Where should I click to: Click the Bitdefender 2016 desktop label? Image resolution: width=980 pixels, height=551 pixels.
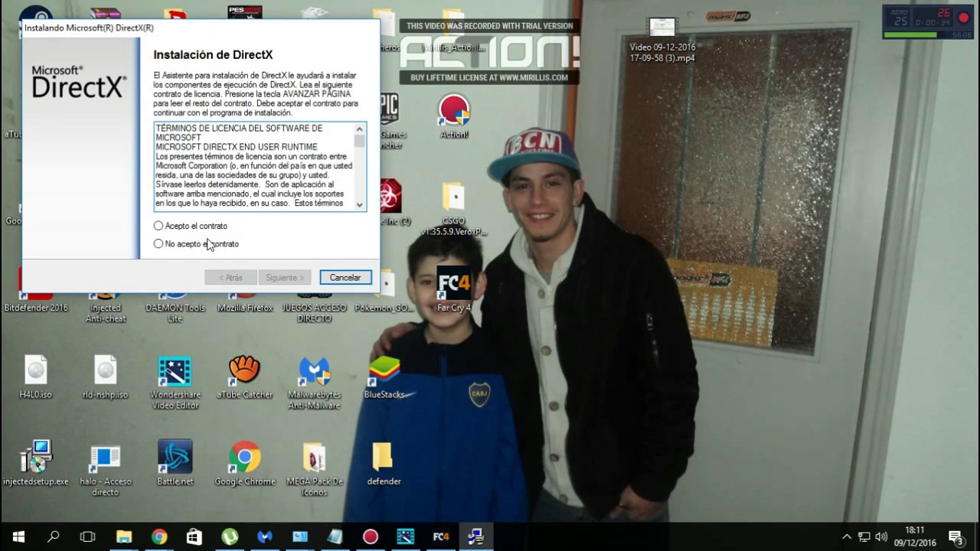pyautogui.click(x=36, y=308)
